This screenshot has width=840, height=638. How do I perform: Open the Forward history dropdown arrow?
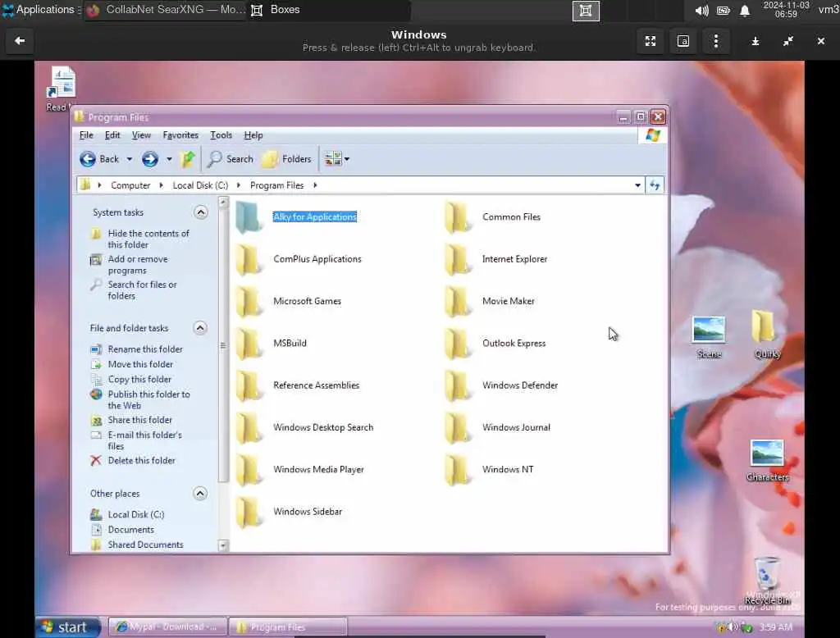169,159
